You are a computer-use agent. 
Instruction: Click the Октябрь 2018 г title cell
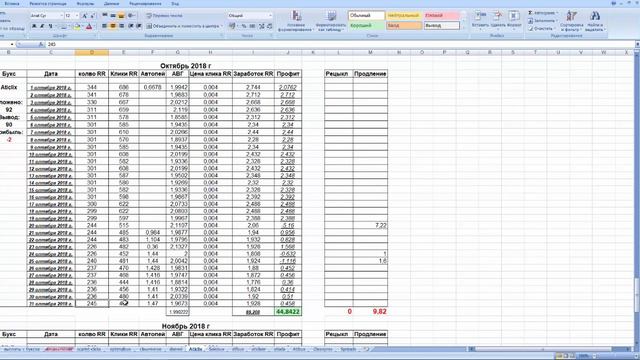[x=186, y=66]
